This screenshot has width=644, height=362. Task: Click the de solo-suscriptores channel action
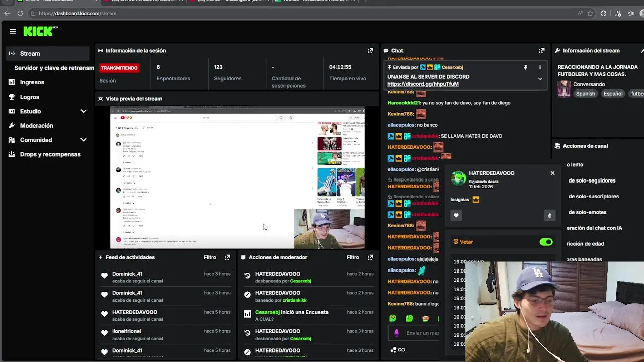tap(594, 196)
